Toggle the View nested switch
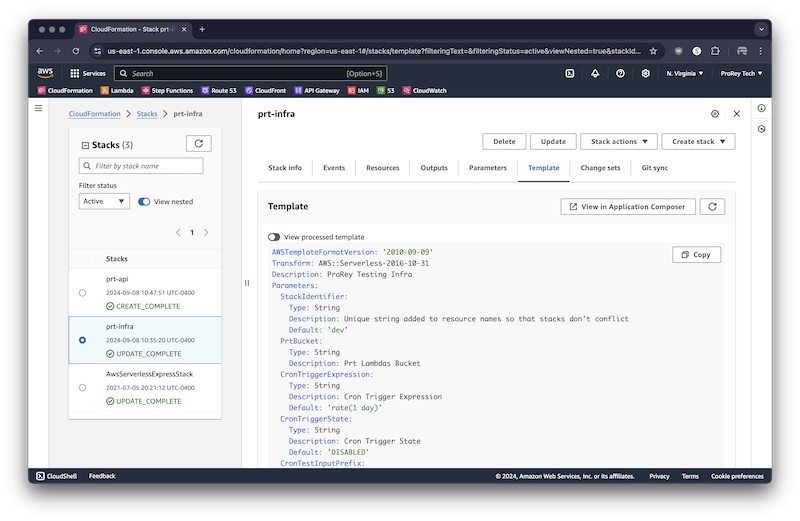This screenshot has width=800, height=521. tap(144, 202)
